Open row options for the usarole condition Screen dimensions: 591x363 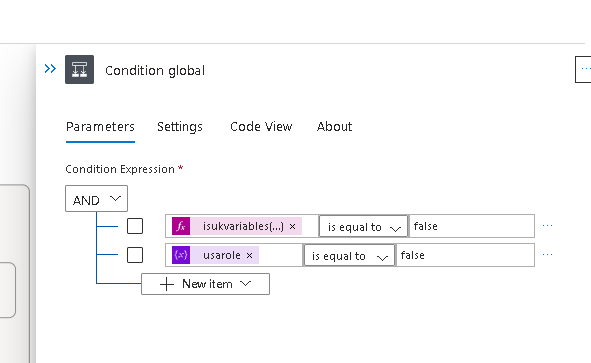[x=547, y=255]
